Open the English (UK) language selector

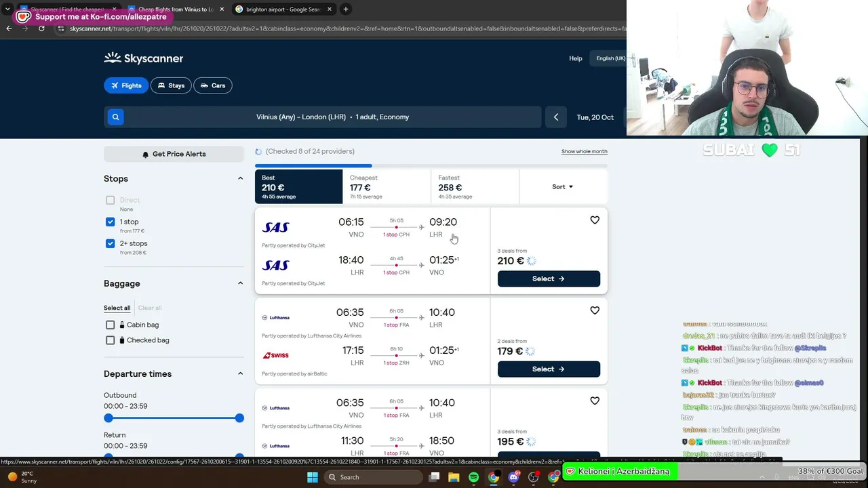(610, 58)
